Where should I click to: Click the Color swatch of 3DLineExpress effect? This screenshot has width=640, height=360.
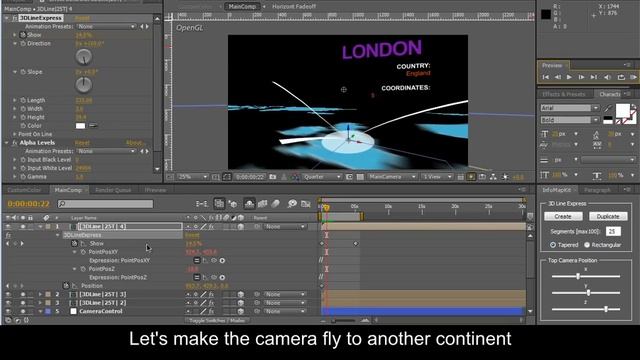click(x=80, y=126)
